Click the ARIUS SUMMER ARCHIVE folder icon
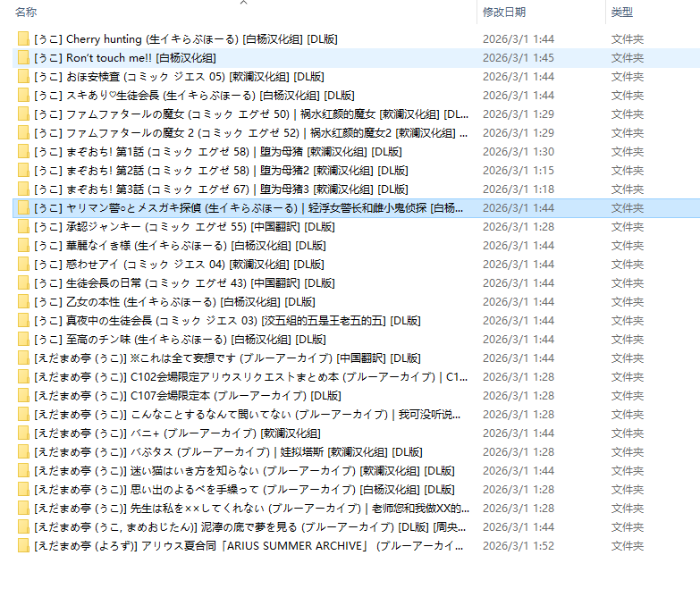This screenshot has height=589, width=700. pos(23,546)
